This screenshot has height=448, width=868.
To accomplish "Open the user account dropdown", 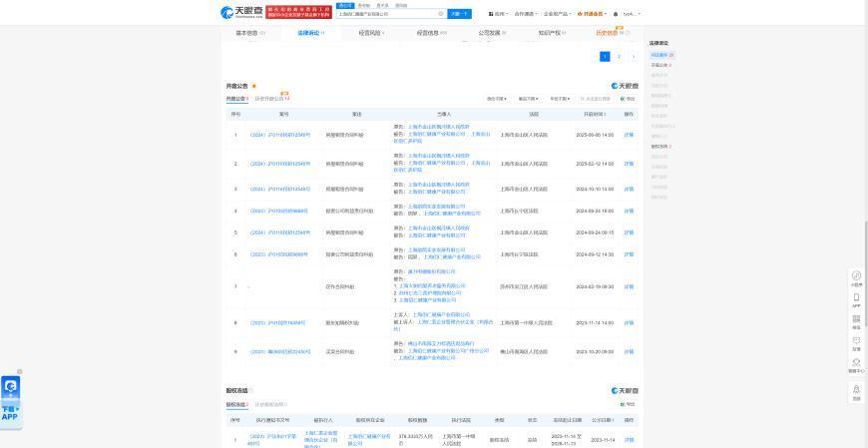I will 632,14.
